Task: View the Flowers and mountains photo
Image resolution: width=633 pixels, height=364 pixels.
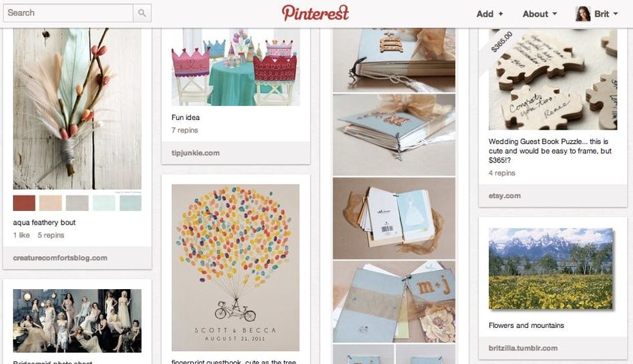Action: (550, 268)
